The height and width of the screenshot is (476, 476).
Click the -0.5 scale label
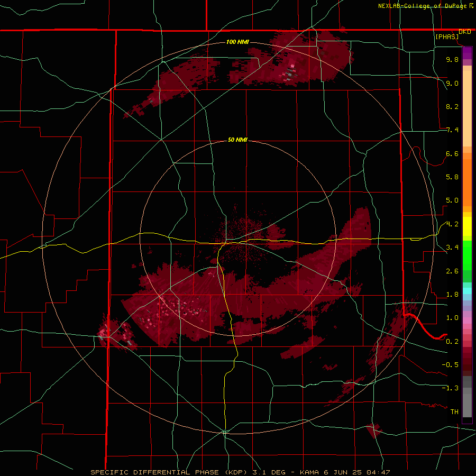click(x=450, y=365)
